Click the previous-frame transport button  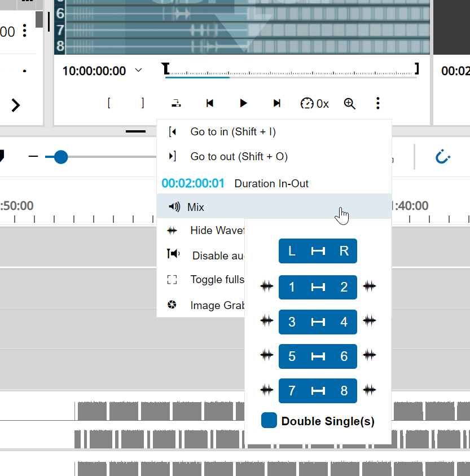tap(209, 103)
